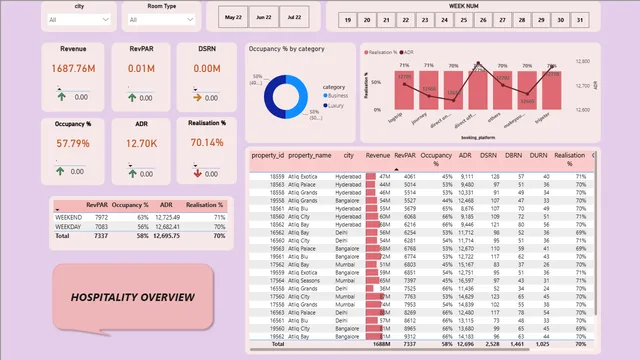Select the Jul 22 month button
The width and height of the screenshot is (640, 360).
(294, 17)
